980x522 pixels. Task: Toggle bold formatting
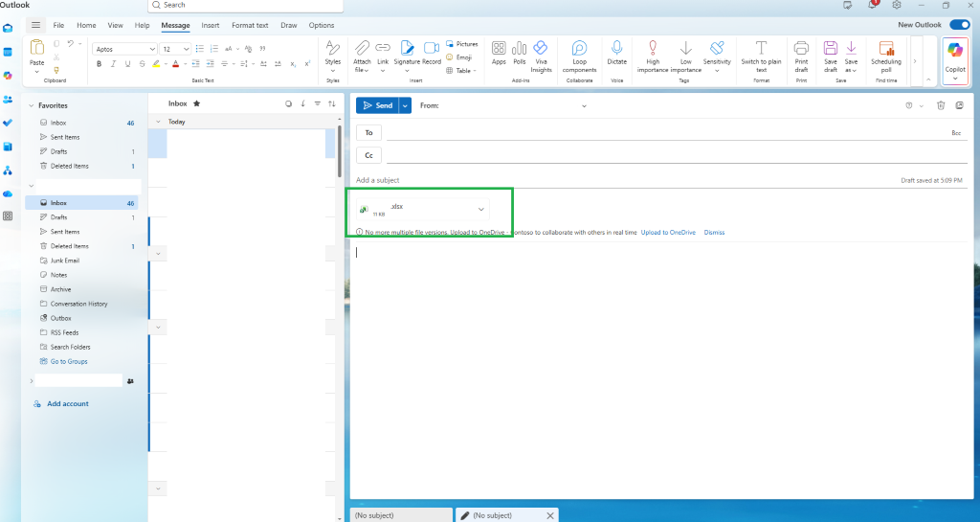point(99,64)
